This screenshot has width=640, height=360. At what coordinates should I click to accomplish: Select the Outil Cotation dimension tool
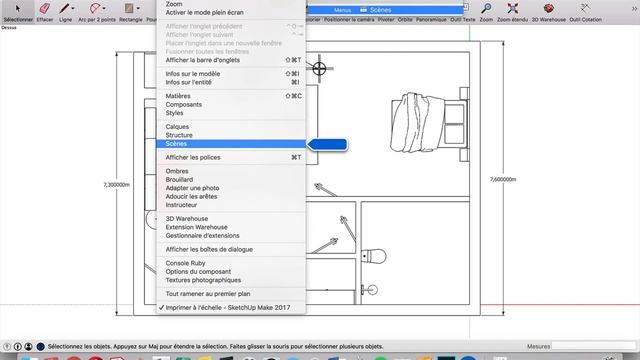[585, 11]
